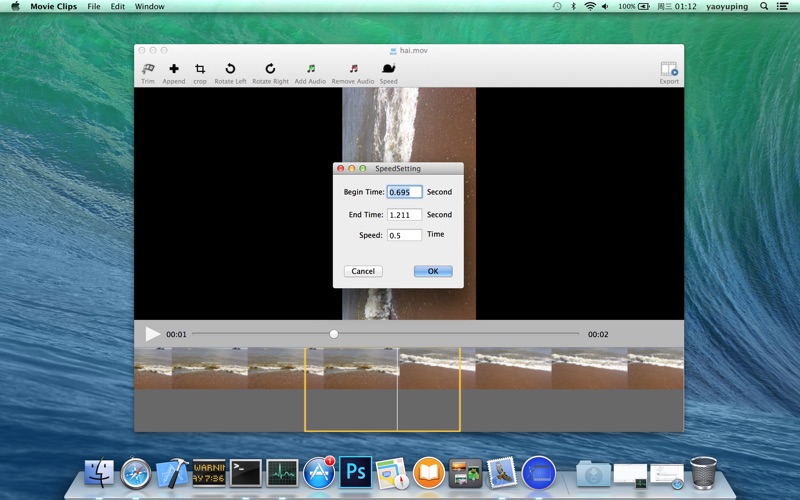
Task: Click Cancel in SpeedSetting dialog
Action: click(363, 271)
